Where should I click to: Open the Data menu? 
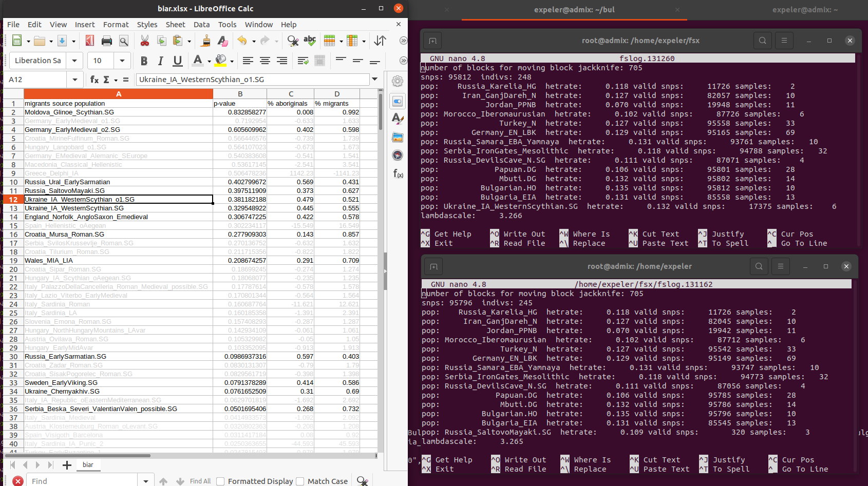point(201,25)
